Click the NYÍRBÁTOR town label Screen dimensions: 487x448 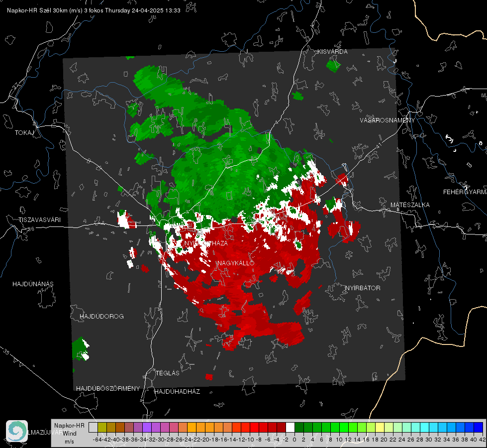click(363, 288)
